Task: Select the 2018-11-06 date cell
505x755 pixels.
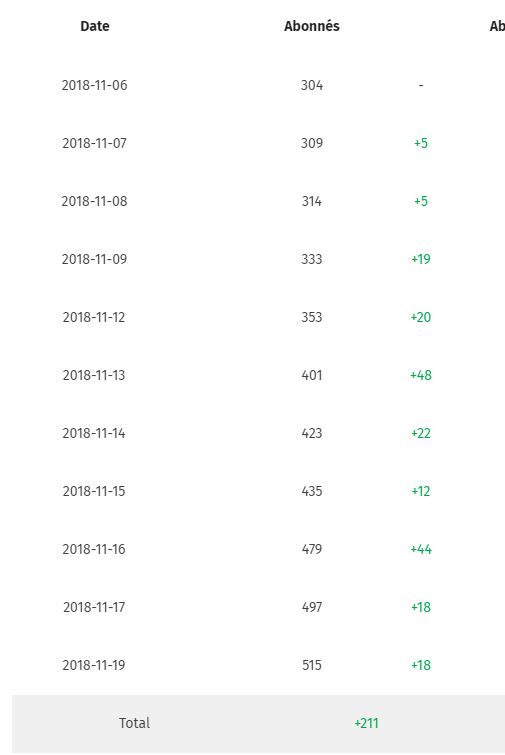Action: tap(94, 85)
